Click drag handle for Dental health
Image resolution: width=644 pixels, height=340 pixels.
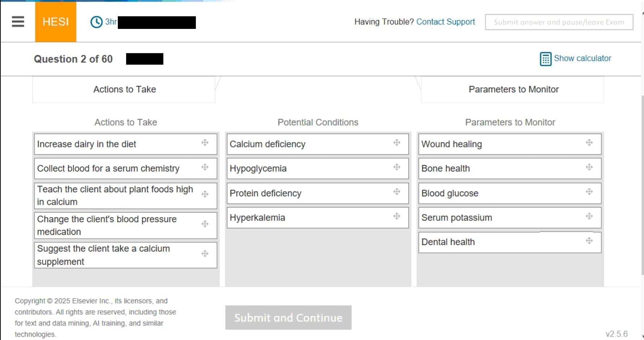pyautogui.click(x=589, y=241)
